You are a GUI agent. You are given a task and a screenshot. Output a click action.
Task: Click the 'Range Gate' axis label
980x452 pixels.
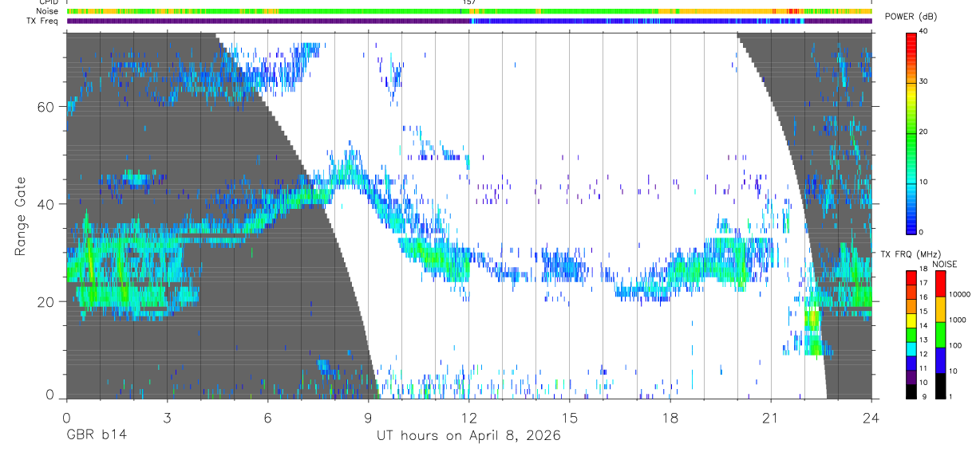pos(20,216)
